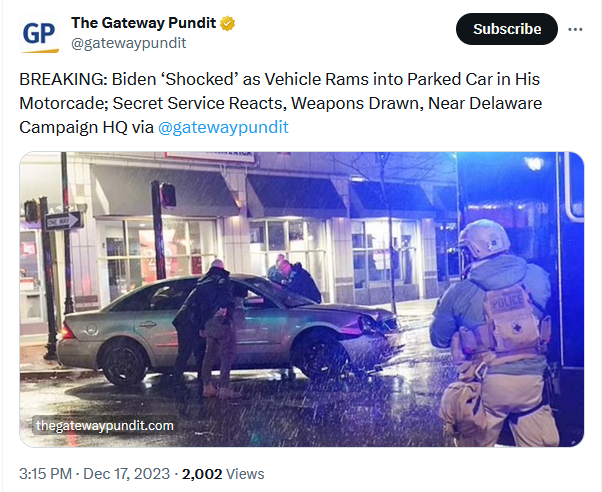Click the Dec 17, 2023 date
The height and width of the screenshot is (492, 602).
pos(126,474)
